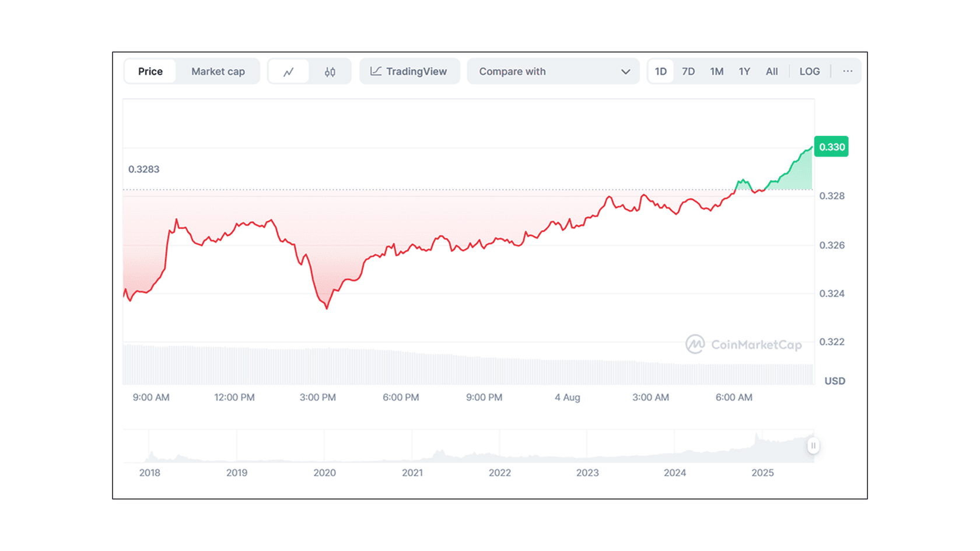The height and width of the screenshot is (551, 980).
Task: Click the 6:00 AM time label
Action: 734,397
